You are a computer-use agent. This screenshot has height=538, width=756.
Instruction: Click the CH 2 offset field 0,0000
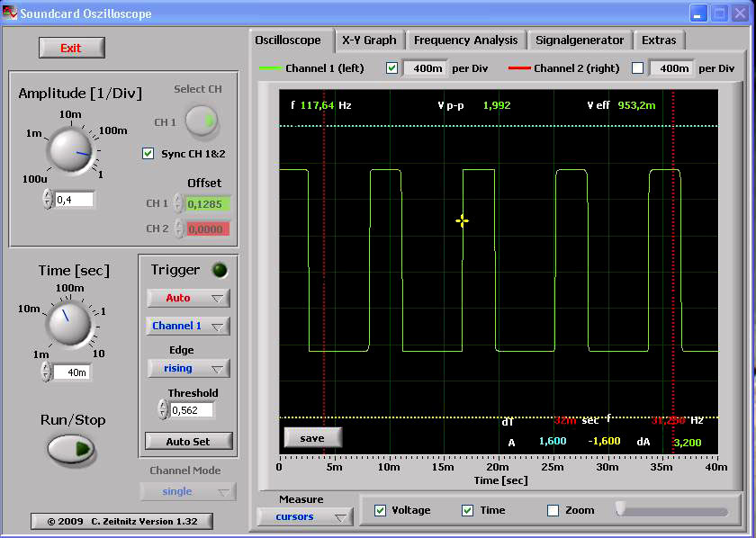click(x=207, y=229)
